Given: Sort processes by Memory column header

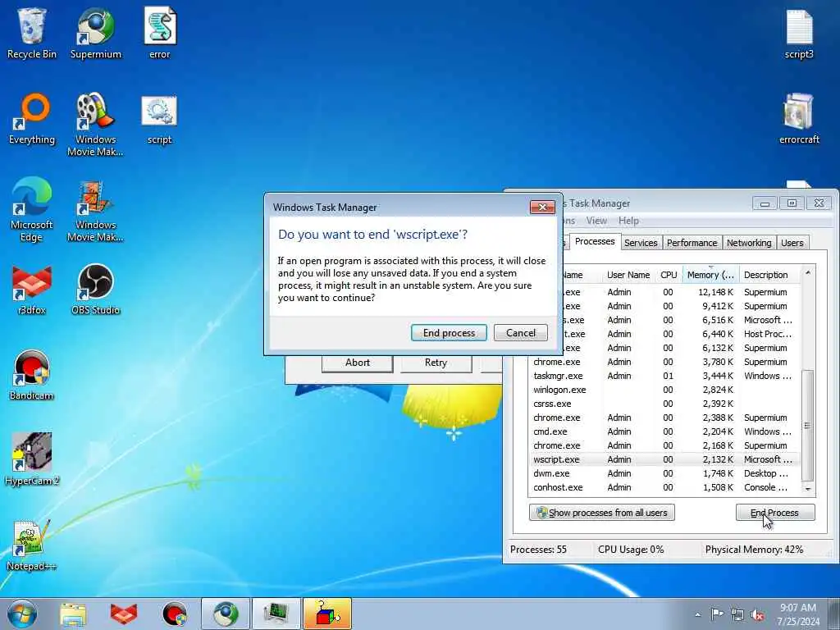Looking at the screenshot, I should coord(710,275).
